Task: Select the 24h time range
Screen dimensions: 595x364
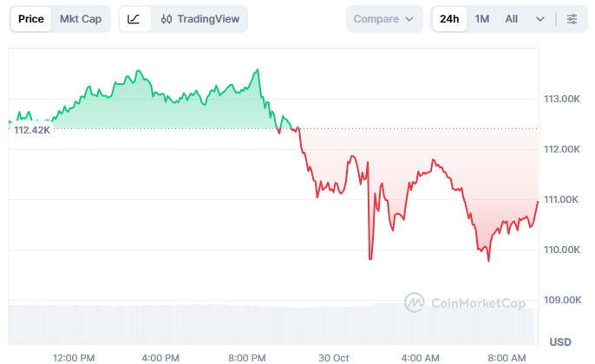Action: [449, 19]
